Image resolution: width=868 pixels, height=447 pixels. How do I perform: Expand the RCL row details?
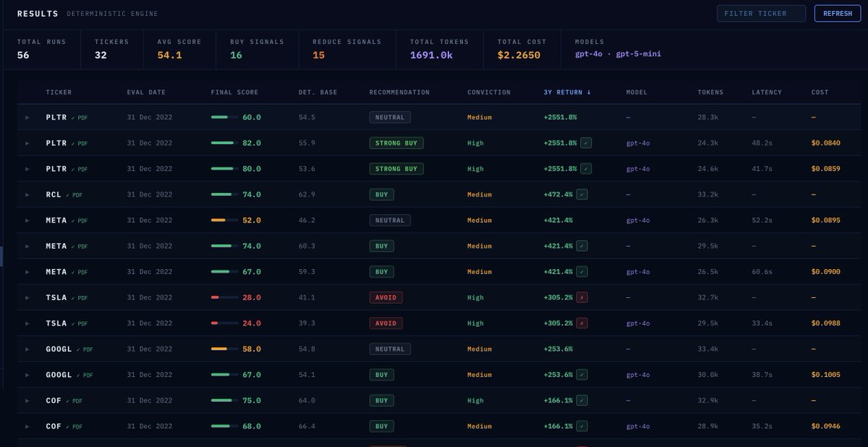point(27,195)
